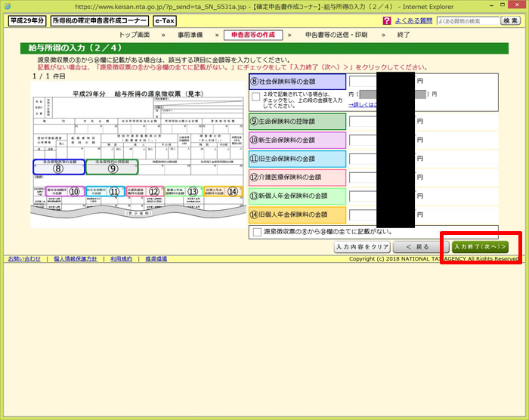Check the 2段で記載されている場合 checkbox
Image resolution: width=529 pixels, height=420 pixels.
[x=256, y=97]
